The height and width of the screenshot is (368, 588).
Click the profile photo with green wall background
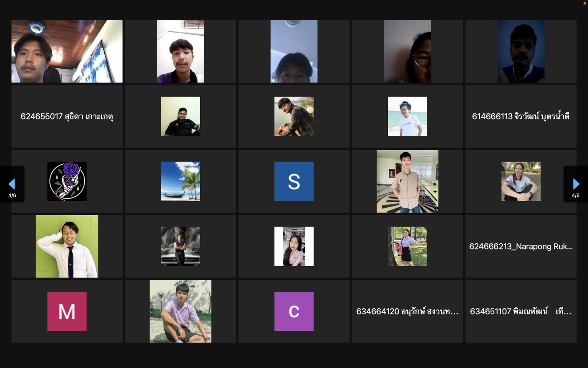pyautogui.click(x=67, y=246)
